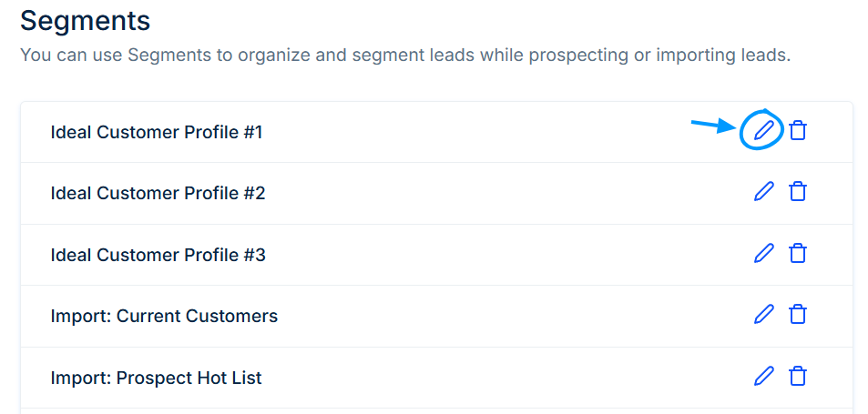The width and height of the screenshot is (868, 414).
Task: Edit the Import: Prospect Hot List segment
Action: (763, 376)
